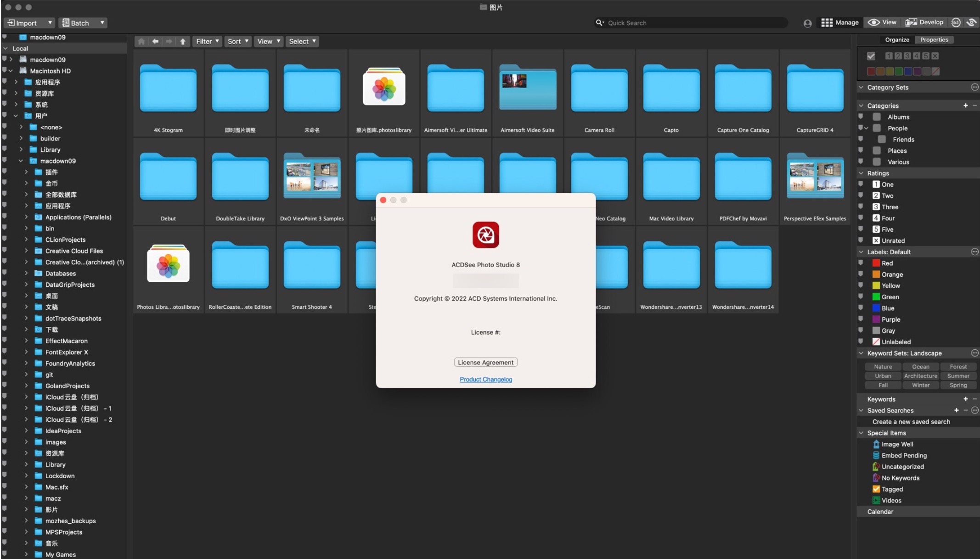Screen dimensions: 980x559
Task: Select rating One in Ratings list
Action: (883, 184)
